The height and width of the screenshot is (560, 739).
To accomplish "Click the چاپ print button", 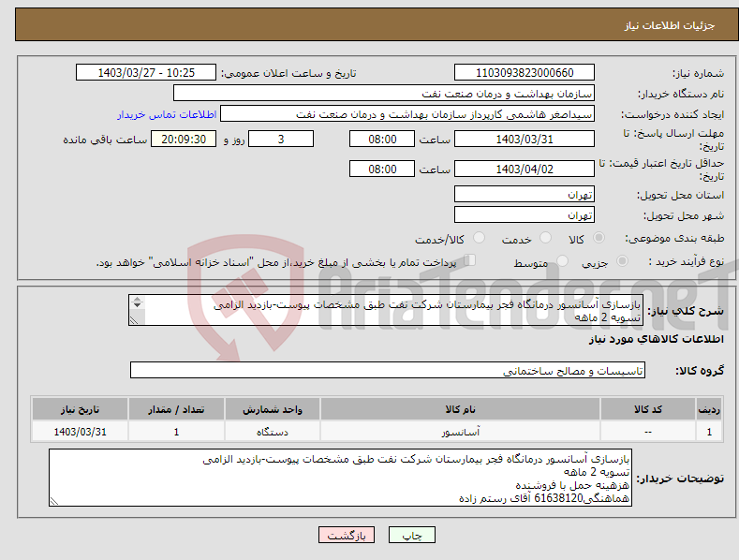I will click(x=412, y=535).
